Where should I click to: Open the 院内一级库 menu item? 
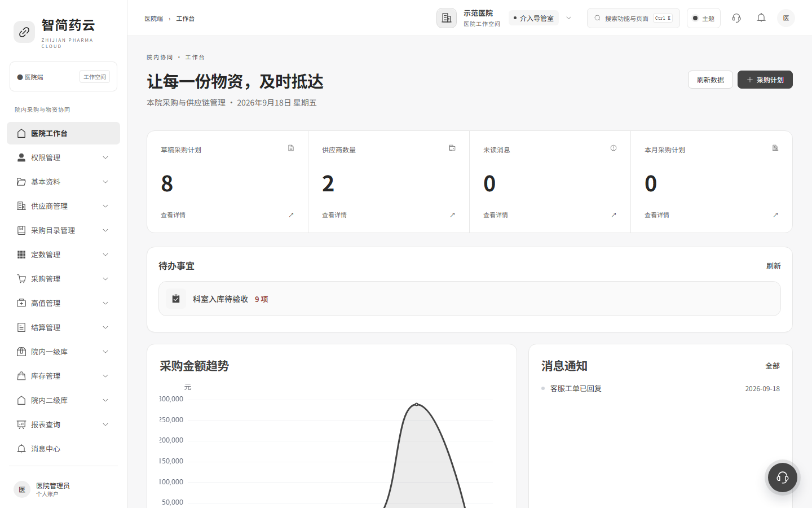[63, 352]
